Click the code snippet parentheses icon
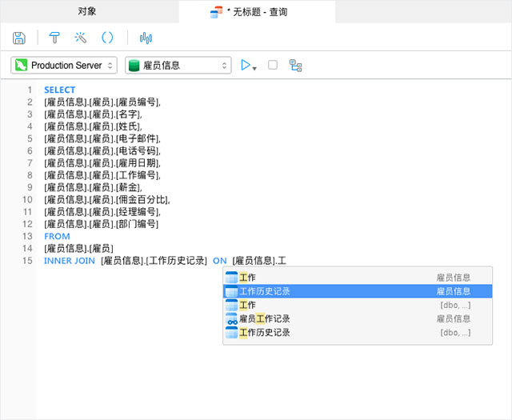 point(107,38)
